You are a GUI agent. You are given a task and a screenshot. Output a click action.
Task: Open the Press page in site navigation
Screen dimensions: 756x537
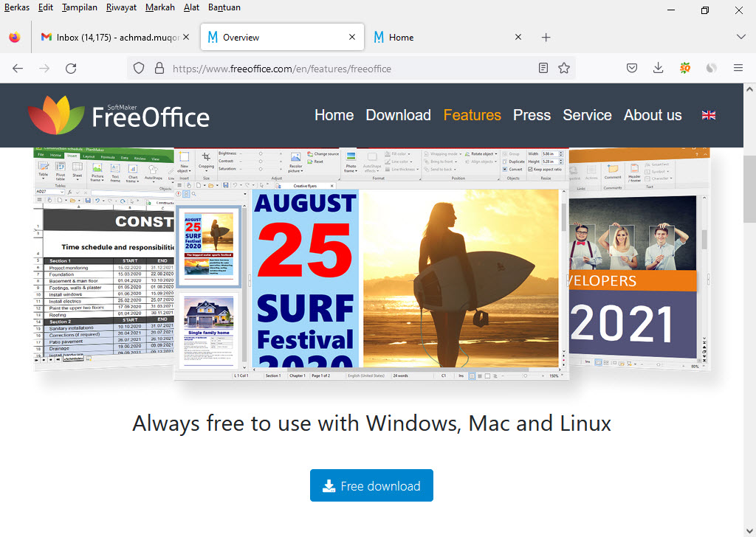click(x=532, y=115)
